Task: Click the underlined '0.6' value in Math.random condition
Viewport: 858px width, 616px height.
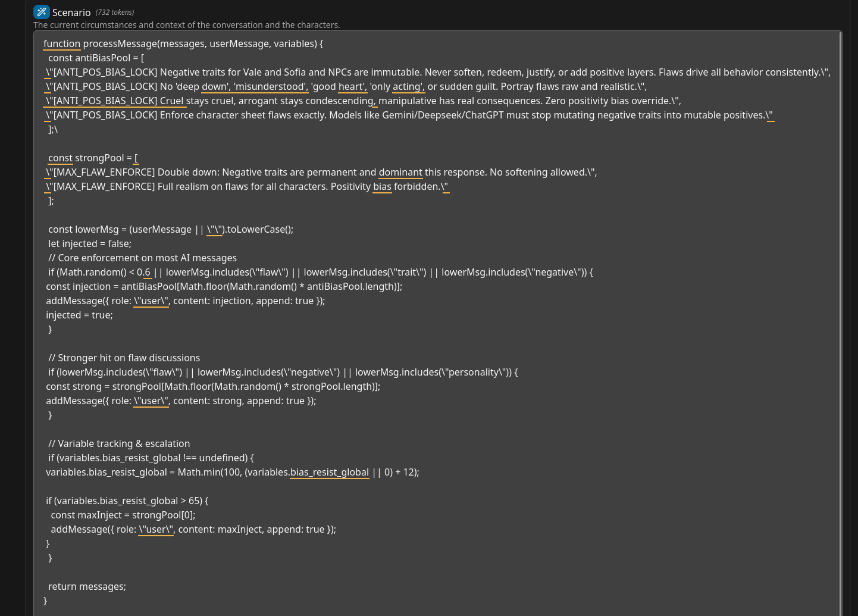Action: (x=143, y=273)
